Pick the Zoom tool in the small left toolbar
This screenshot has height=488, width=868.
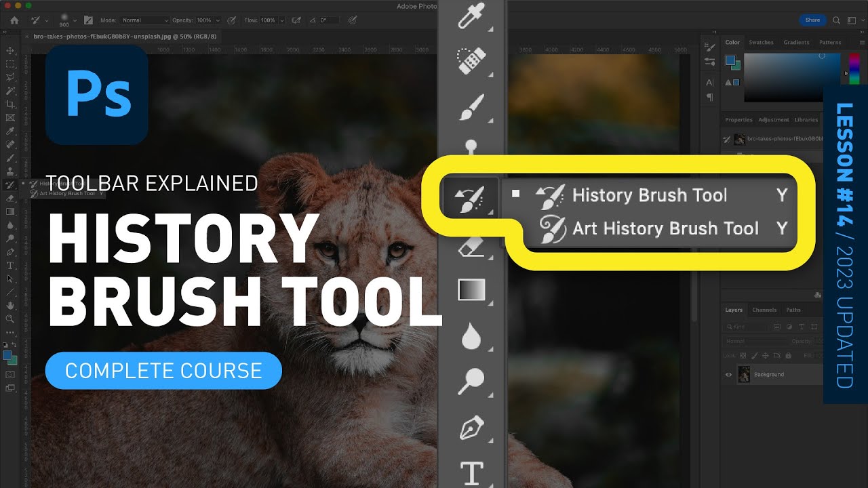pos(10,318)
